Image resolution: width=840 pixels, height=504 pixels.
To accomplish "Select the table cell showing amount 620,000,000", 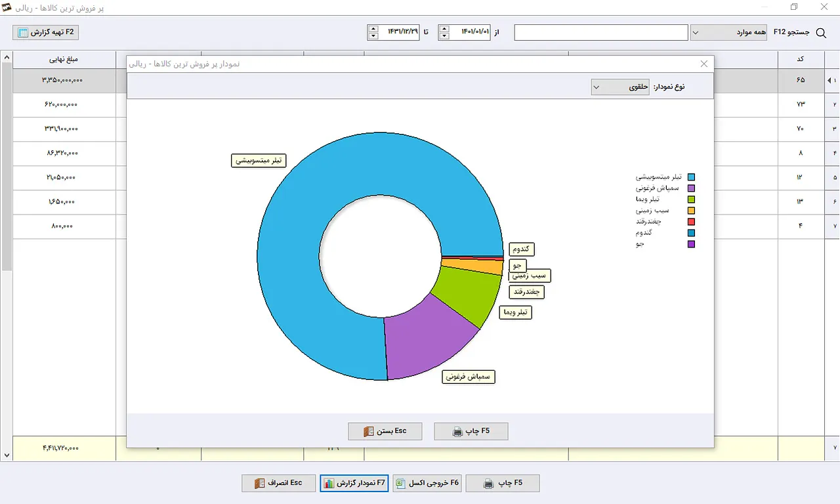I will coord(64,104).
